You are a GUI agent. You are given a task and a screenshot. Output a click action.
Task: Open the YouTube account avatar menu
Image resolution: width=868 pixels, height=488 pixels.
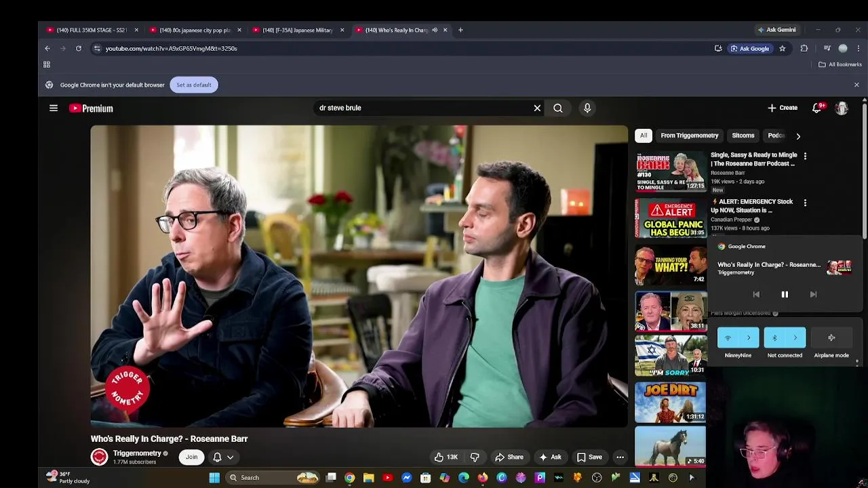pyautogui.click(x=842, y=108)
